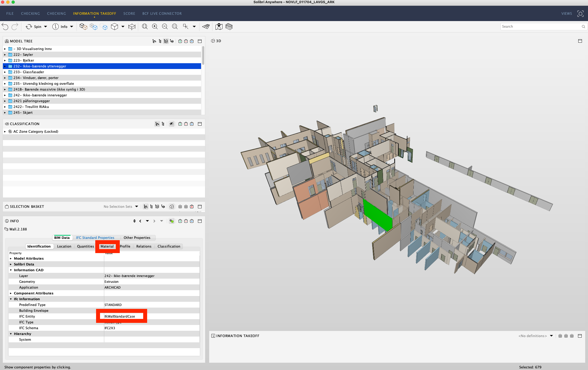Click the Model Tree vertical scrollbar
The image size is (588, 370).
[x=203, y=56]
